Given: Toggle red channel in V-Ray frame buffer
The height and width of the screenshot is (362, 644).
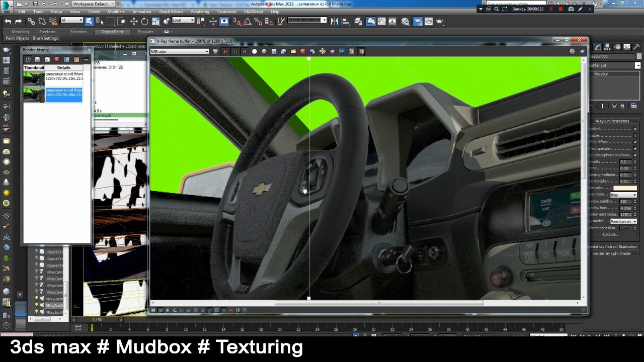Looking at the screenshot, I should tap(225, 51).
